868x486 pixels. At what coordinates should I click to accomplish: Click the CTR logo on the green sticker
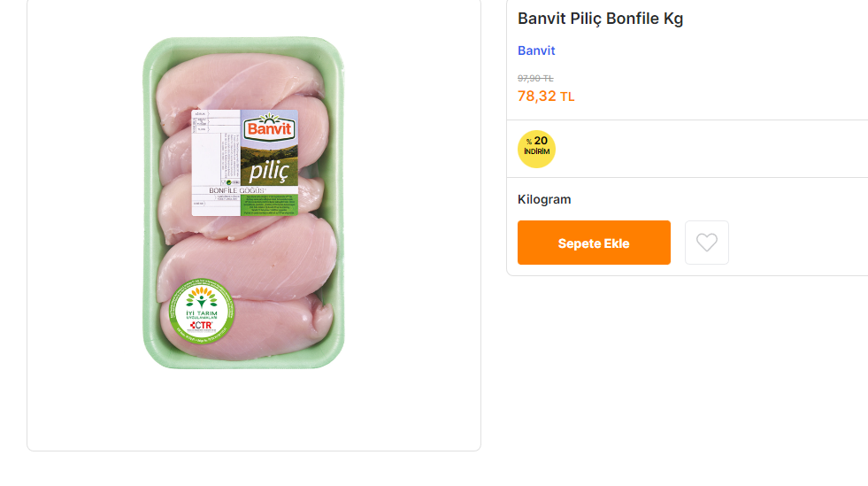click(200, 327)
